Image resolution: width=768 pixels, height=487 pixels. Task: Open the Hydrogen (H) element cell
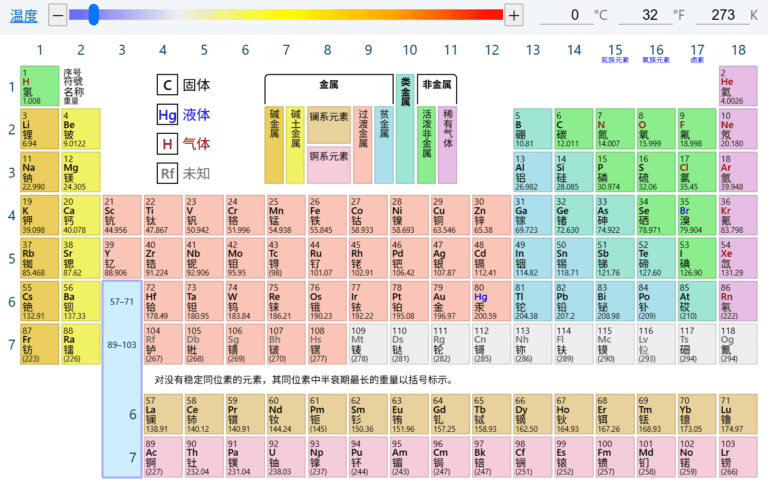40,86
